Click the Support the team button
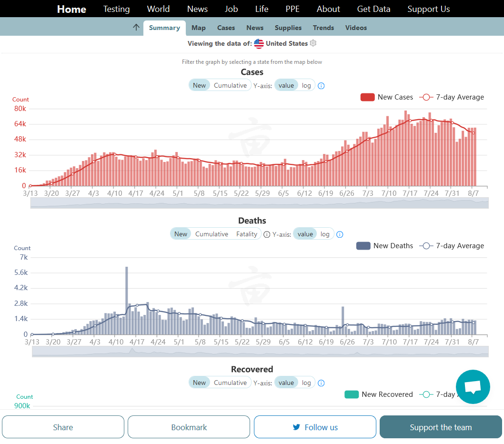 point(441,427)
